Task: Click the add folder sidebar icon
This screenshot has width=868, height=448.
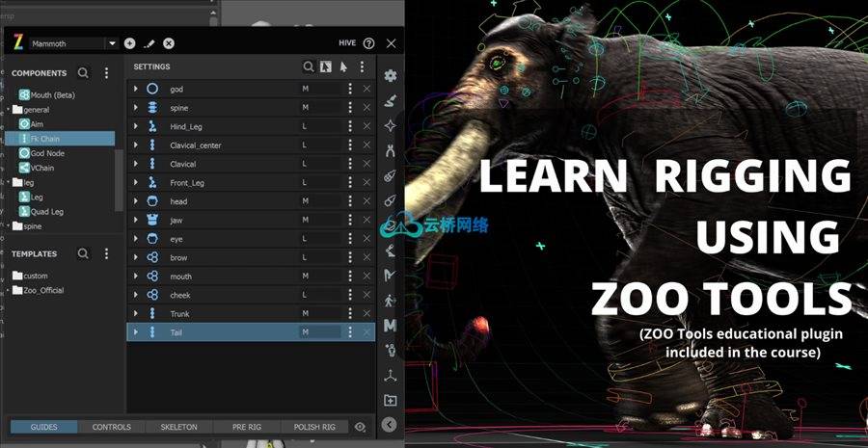Action: tap(391, 400)
